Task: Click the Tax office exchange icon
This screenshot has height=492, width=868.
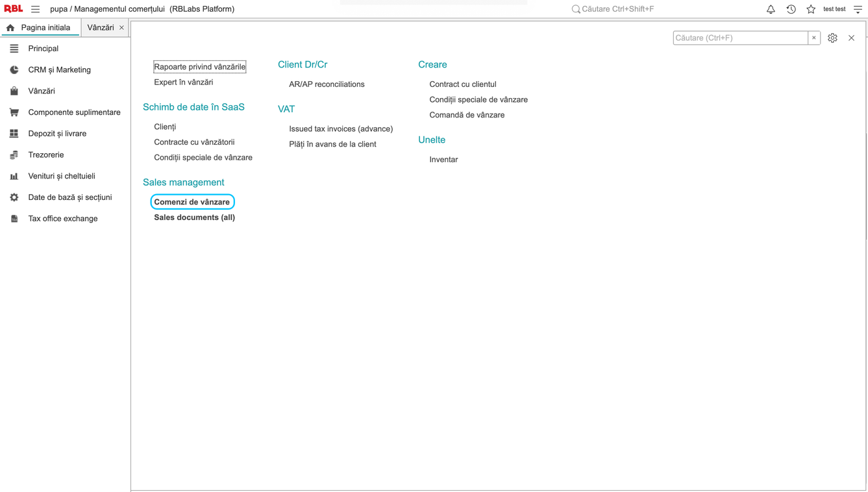Action: point(14,219)
